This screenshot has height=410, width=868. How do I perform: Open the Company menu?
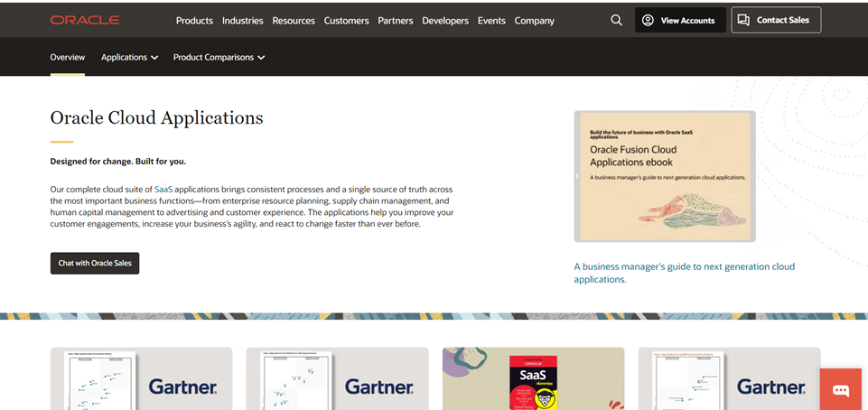point(534,21)
